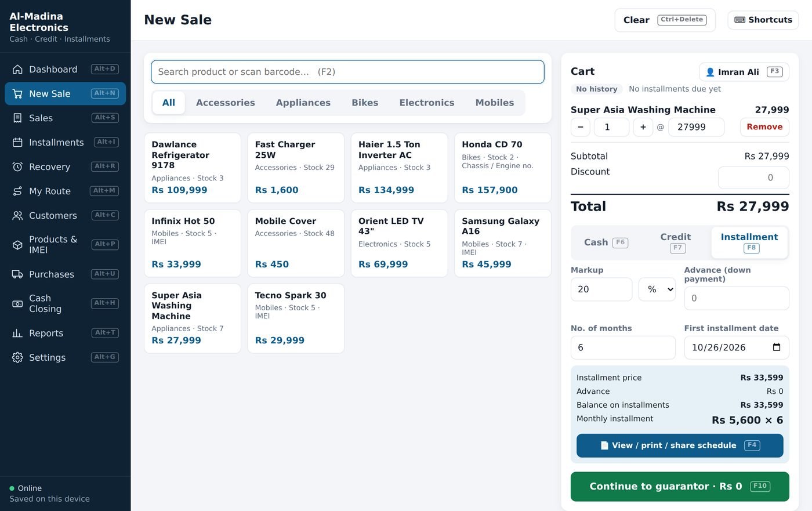Viewport: 812px width, 511px height.
Task: Click the Discount input field
Action: [753, 178]
